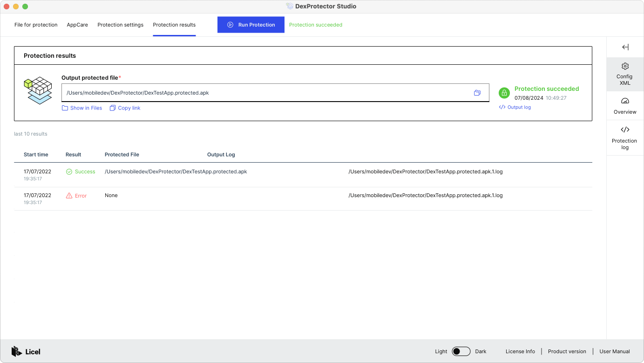The height and width of the screenshot is (363, 644).
Task: Click Copy link
Action: pyautogui.click(x=125, y=108)
